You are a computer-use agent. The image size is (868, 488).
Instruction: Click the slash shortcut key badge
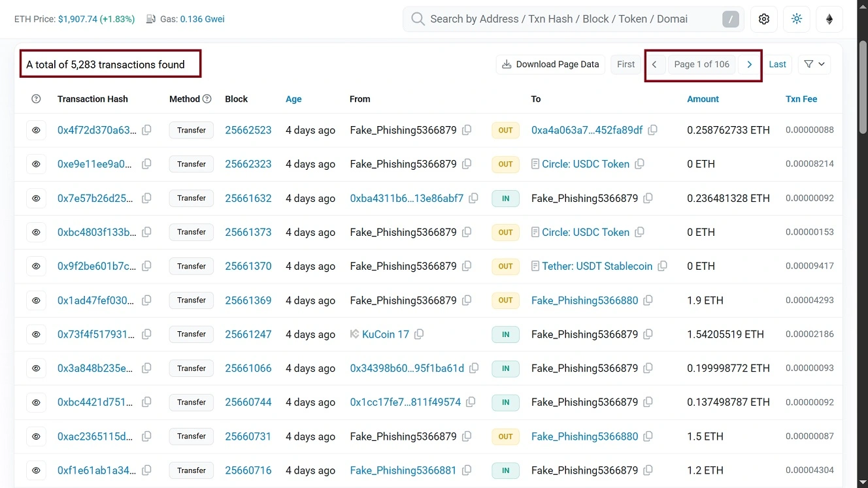click(731, 19)
